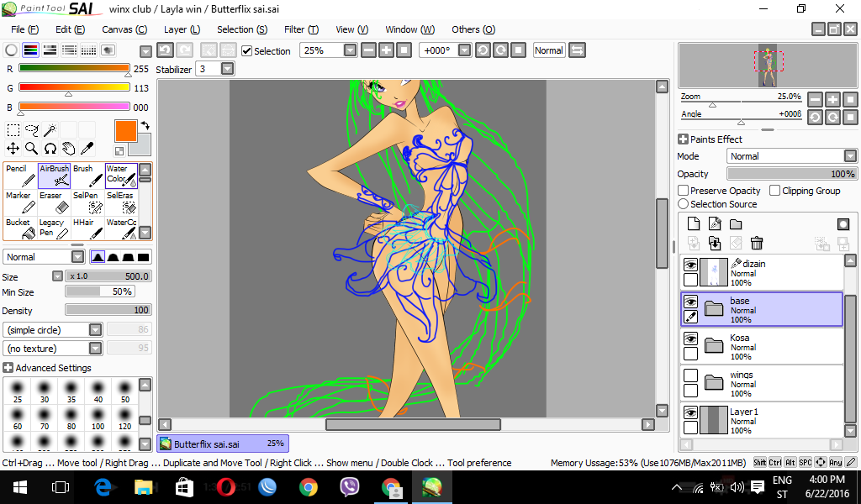The width and height of the screenshot is (861, 504).
Task: Create a new linework layer
Action: coord(715,223)
